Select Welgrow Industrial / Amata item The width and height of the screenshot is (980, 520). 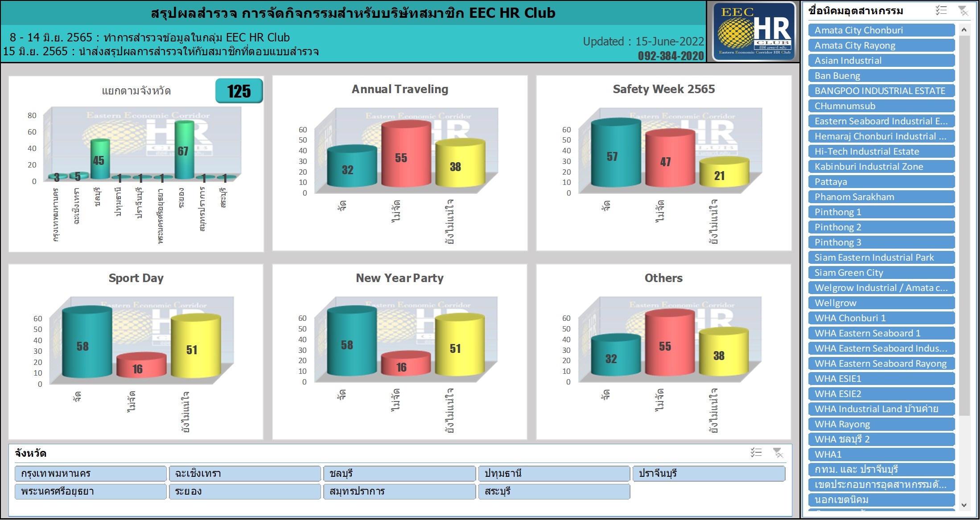point(881,288)
